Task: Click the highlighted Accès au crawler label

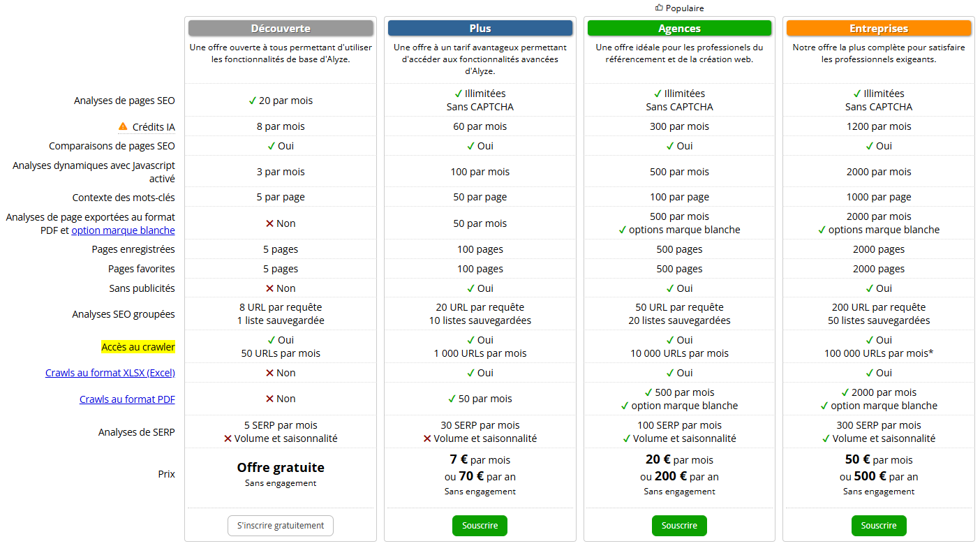Action: point(138,347)
